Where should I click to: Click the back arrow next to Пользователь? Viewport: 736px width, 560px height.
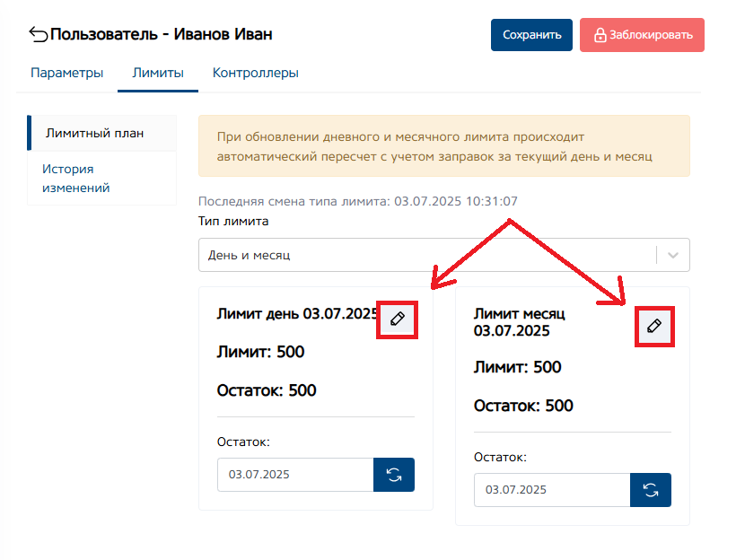point(38,35)
